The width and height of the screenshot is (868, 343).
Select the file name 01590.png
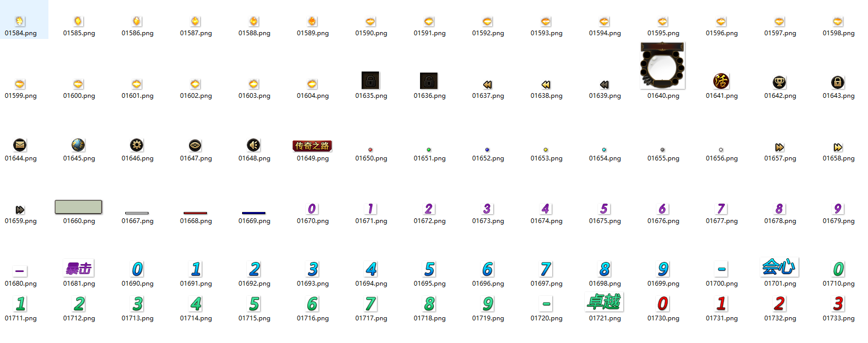point(371,33)
